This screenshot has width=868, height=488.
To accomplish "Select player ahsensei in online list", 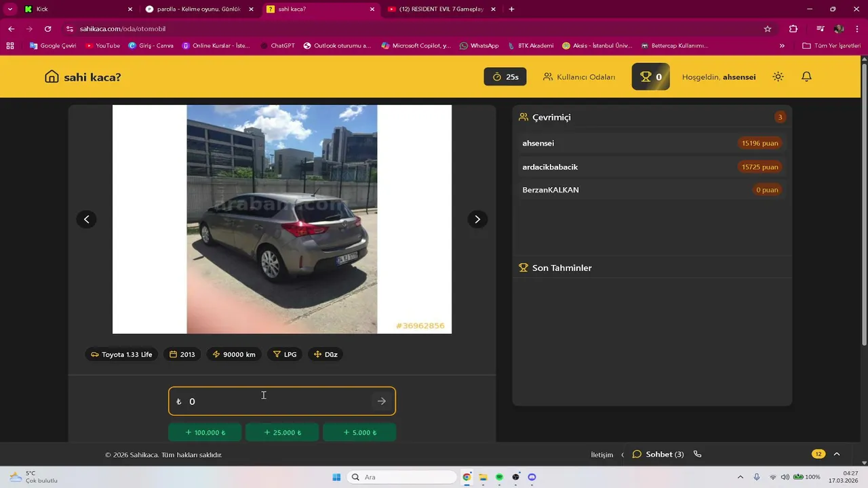I will (x=652, y=143).
